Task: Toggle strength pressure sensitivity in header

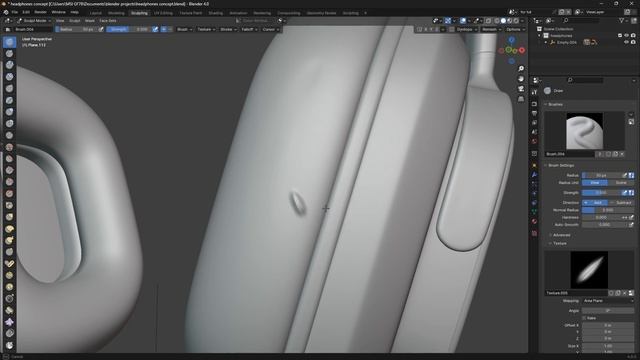Action: [x=155, y=29]
